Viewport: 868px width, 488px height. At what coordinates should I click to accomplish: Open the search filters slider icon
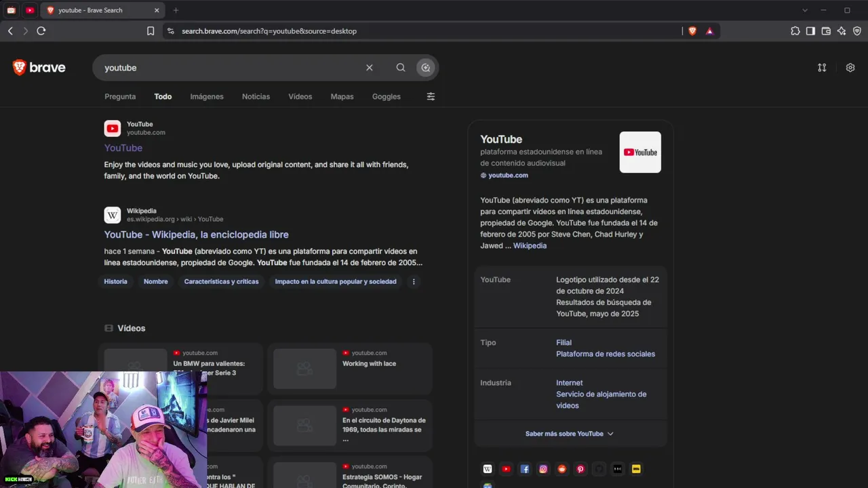tap(431, 96)
